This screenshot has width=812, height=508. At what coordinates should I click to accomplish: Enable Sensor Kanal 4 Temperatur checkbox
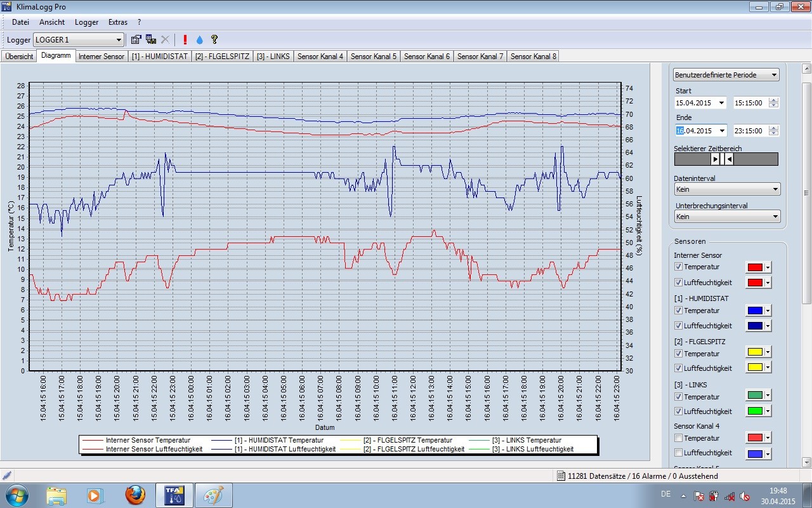pyautogui.click(x=679, y=438)
